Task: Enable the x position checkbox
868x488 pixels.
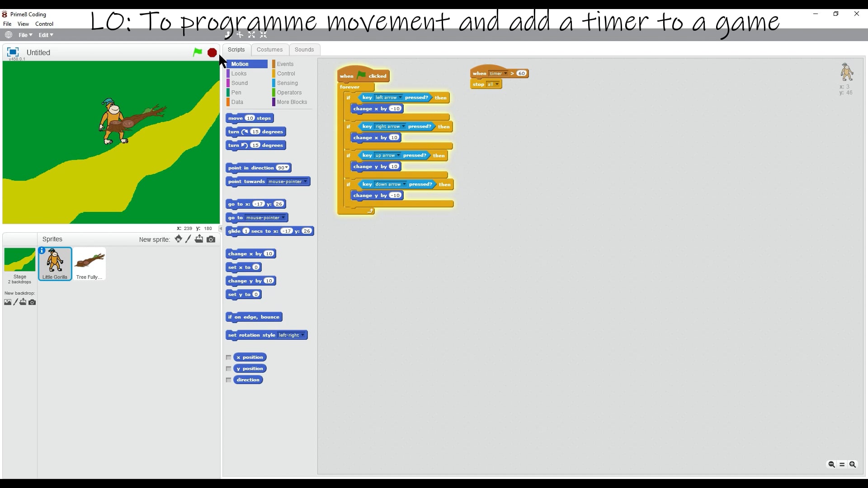Action: tap(229, 357)
